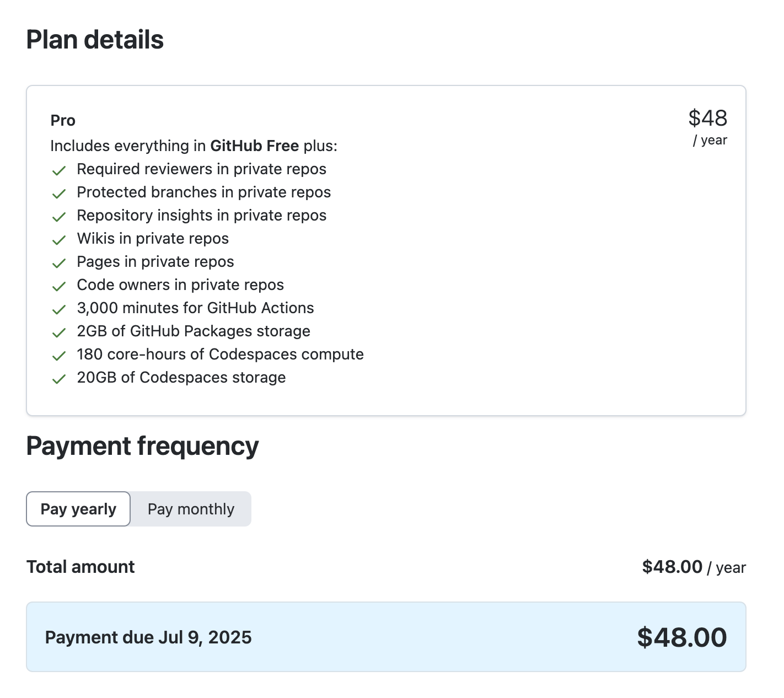
Task: Click the checkmark beside Wikis in private repos
Action: (x=59, y=240)
